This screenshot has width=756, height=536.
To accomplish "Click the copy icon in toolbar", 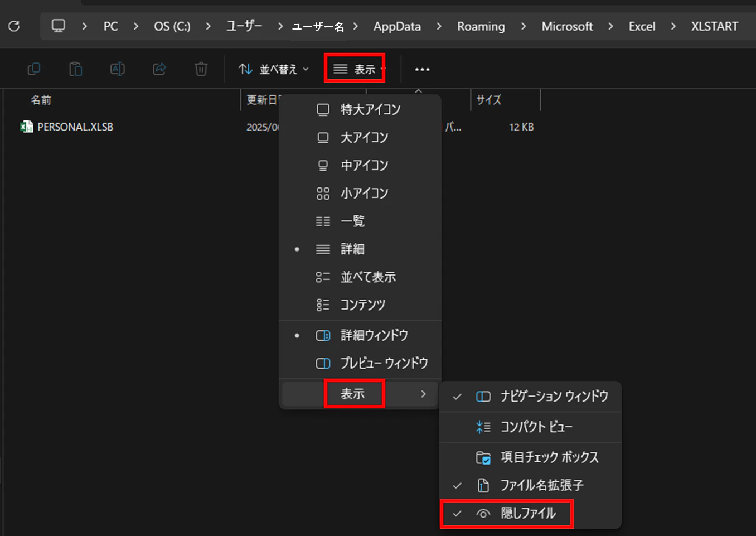I will [x=34, y=69].
